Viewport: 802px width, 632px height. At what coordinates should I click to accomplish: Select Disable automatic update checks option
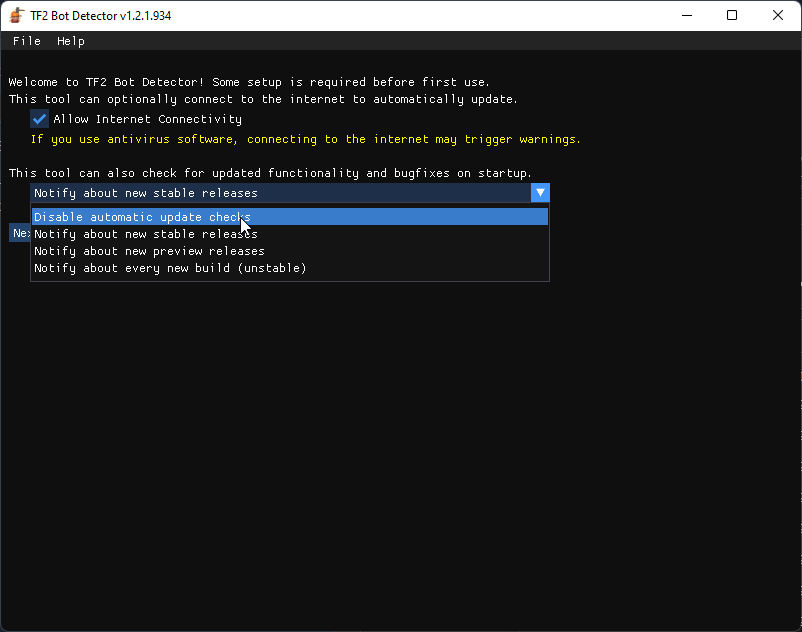[142, 217]
